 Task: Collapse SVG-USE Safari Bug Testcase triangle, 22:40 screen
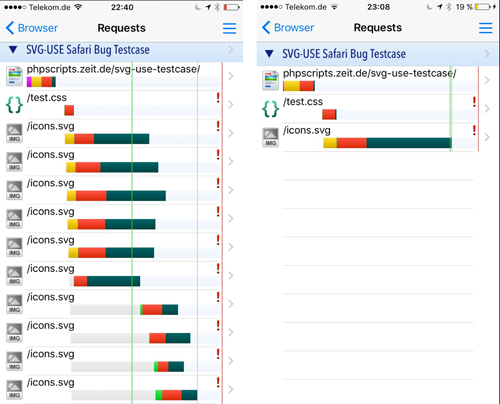(x=13, y=50)
